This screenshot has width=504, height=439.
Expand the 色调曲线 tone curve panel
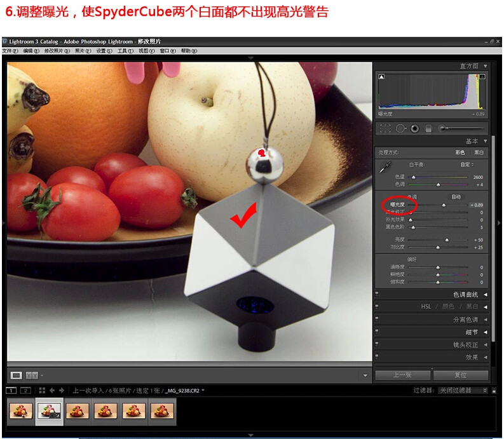pos(486,294)
